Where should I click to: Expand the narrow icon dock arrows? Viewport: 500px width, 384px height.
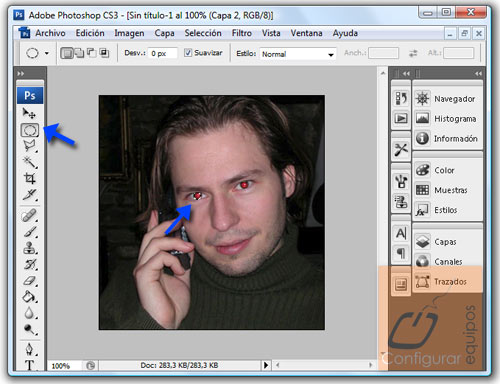tap(406, 73)
